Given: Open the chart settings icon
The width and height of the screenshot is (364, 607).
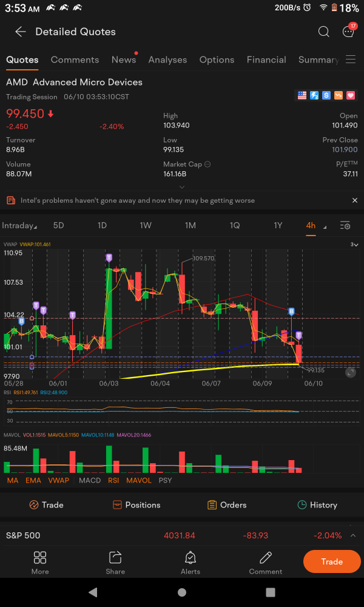Looking at the screenshot, I should point(345,226).
